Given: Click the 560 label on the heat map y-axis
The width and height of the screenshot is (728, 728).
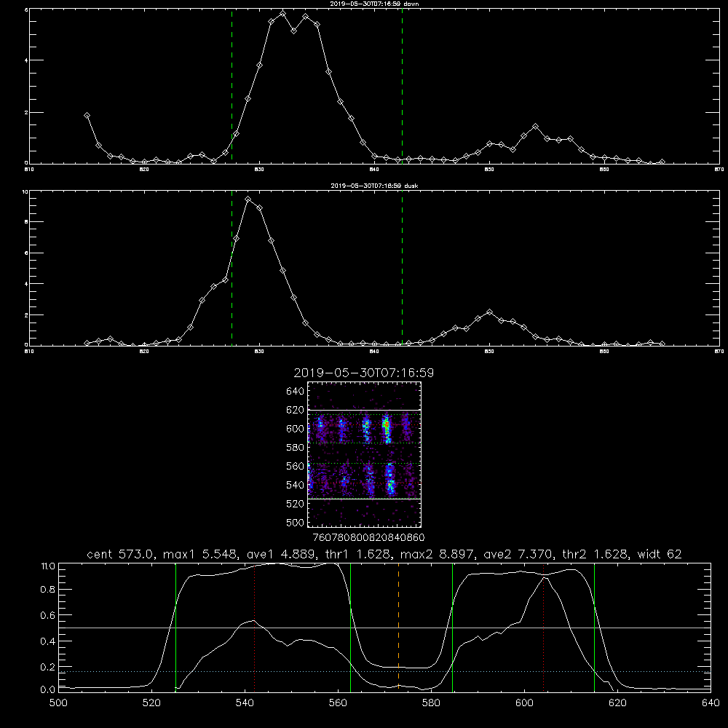Looking at the screenshot, I should [x=296, y=466].
